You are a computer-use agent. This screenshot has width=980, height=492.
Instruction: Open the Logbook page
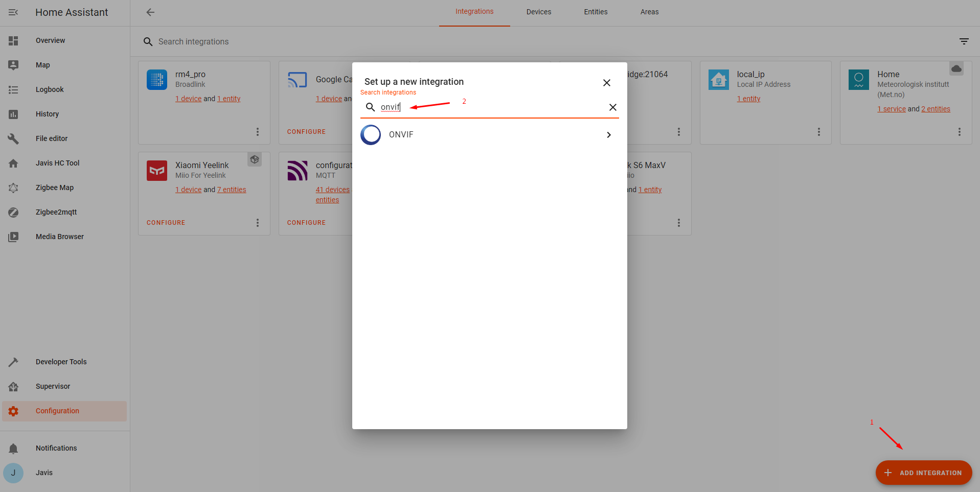50,89
